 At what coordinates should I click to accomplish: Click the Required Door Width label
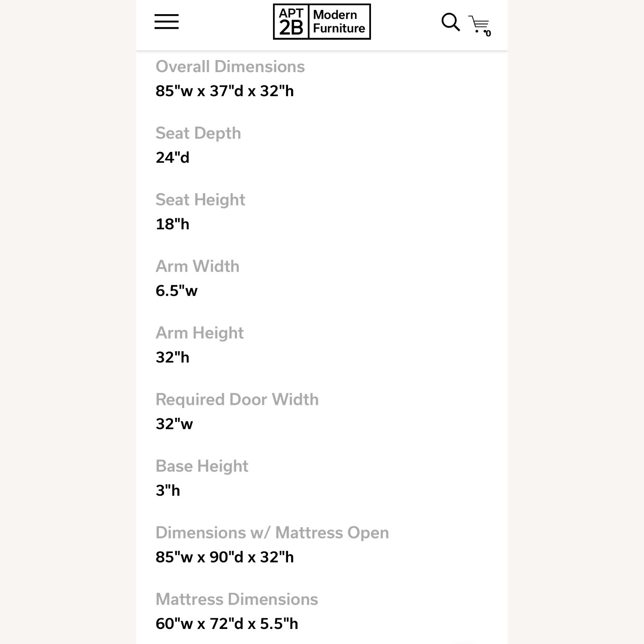[x=237, y=399]
